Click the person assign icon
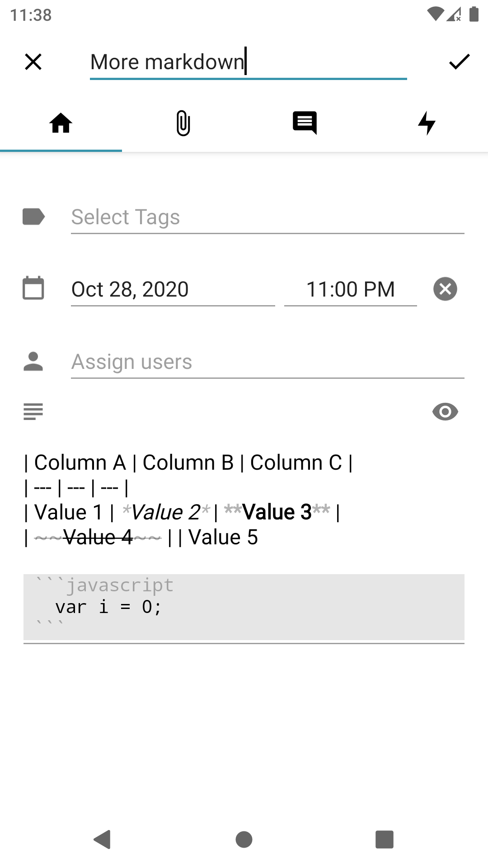Viewport: 488px width, 868px height. click(x=33, y=361)
